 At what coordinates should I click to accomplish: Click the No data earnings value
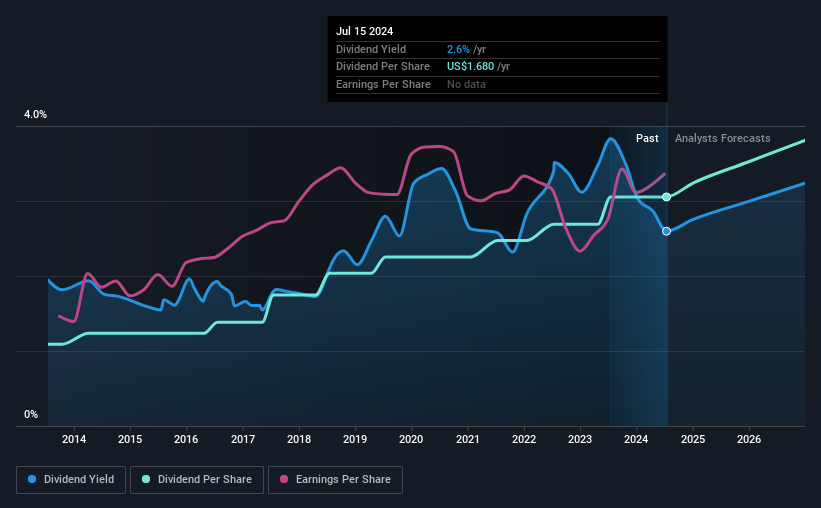coord(466,84)
